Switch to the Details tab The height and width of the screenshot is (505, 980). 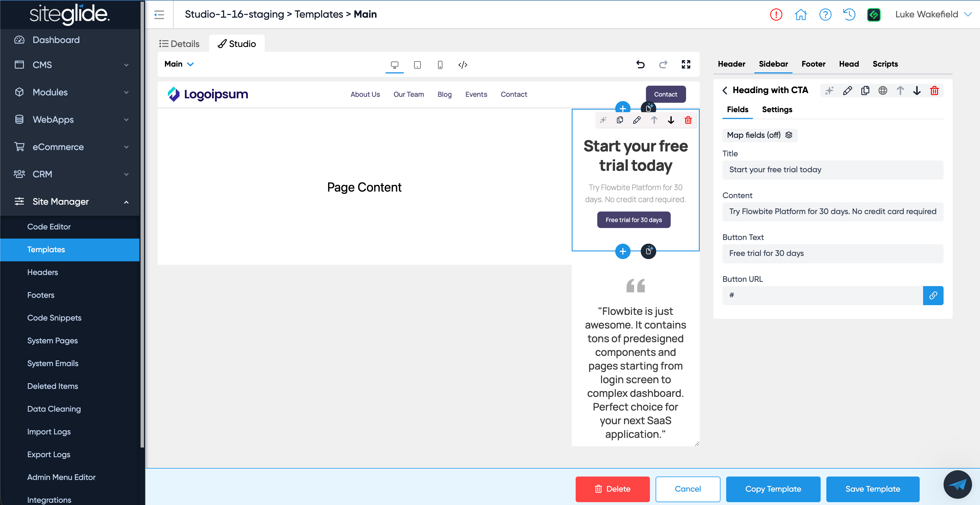[x=179, y=44]
